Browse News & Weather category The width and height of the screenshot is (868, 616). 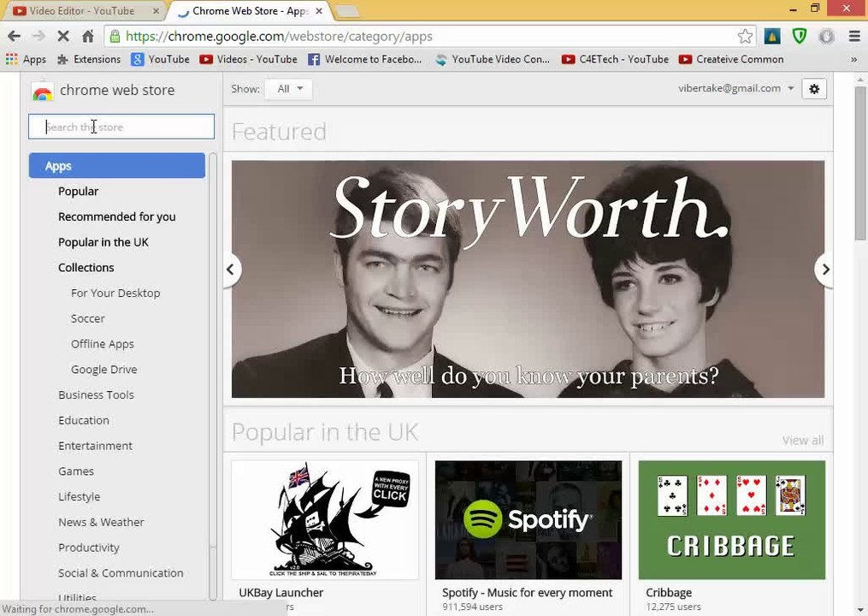[x=101, y=523]
